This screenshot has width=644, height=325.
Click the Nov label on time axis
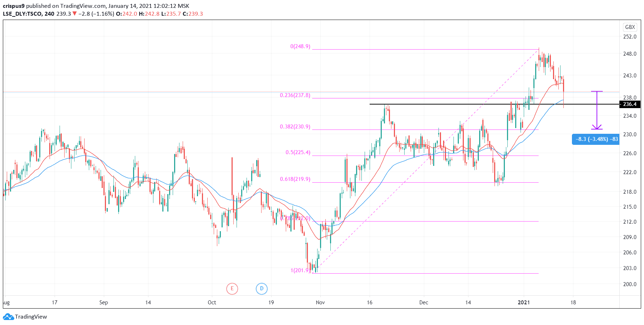tap(320, 303)
